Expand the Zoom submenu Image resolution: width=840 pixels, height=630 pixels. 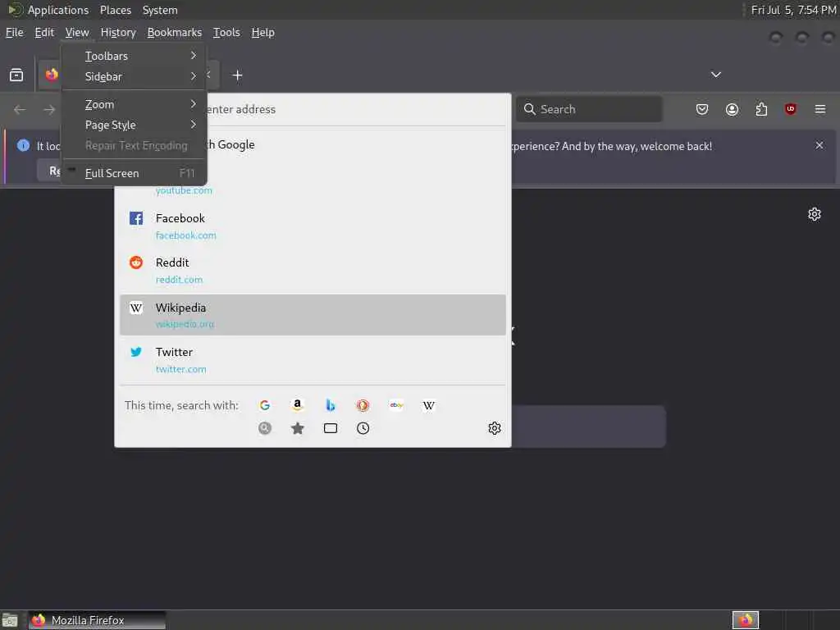pyautogui.click(x=134, y=104)
